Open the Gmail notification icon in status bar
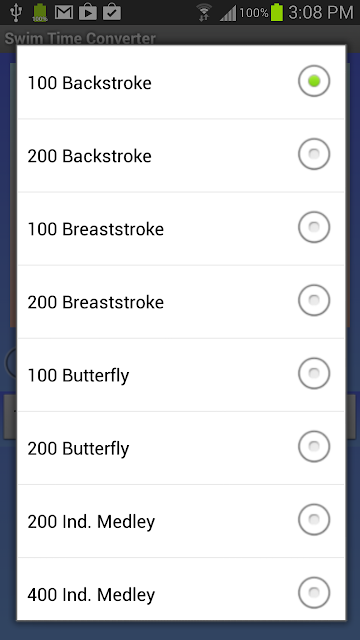Viewport: 360px width, 640px height. click(x=64, y=12)
